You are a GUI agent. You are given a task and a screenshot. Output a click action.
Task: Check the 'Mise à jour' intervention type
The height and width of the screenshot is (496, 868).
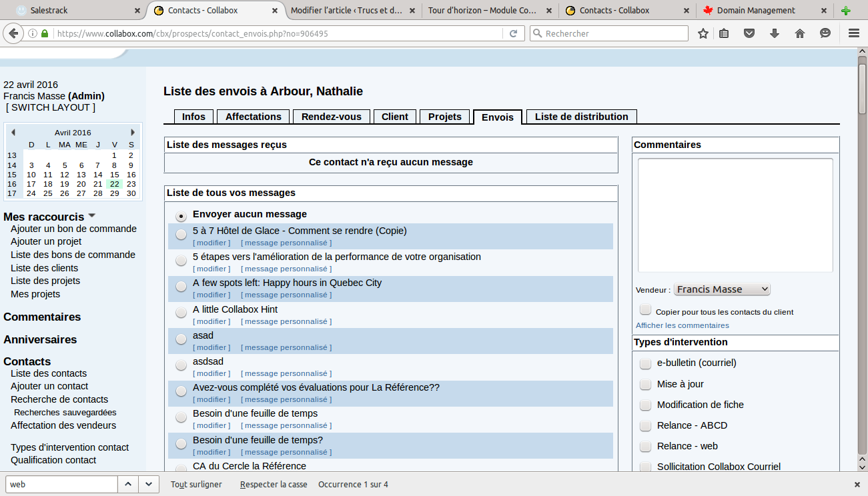[x=645, y=384]
